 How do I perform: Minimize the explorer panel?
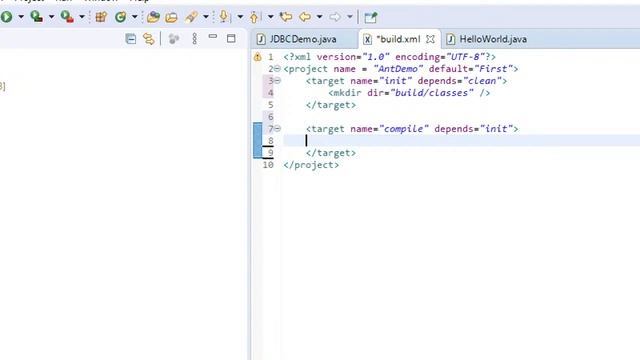pos(213,37)
